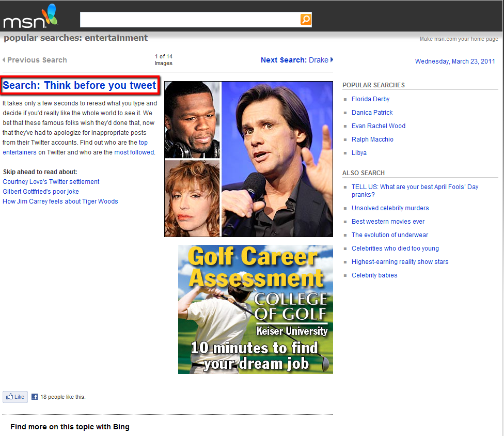Click the POPULAR SEARCHES section heading

click(x=373, y=85)
